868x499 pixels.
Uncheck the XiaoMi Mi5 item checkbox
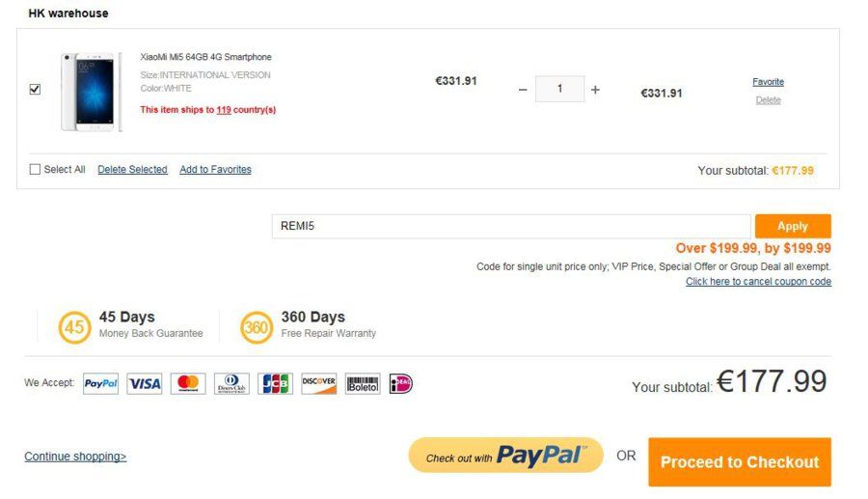pyautogui.click(x=35, y=89)
